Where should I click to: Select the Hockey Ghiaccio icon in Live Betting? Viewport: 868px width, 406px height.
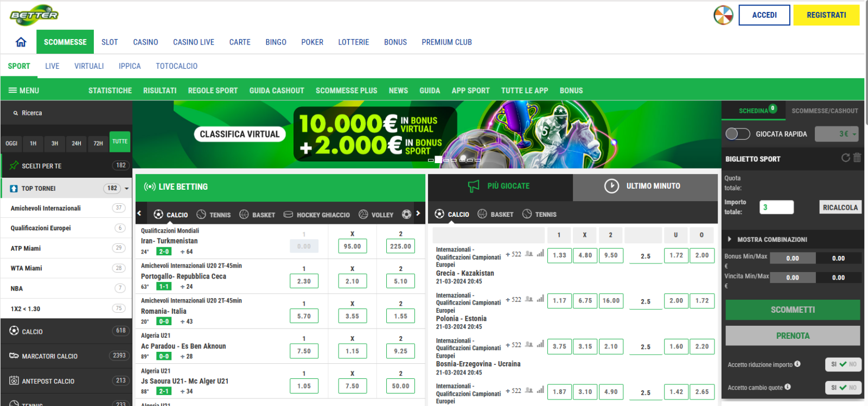pos(289,215)
